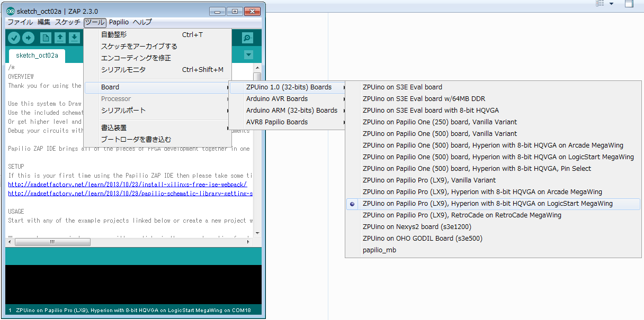Click the USAGE line in the editor
644x320 pixels.
pyautogui.click(x=16, y=212)
